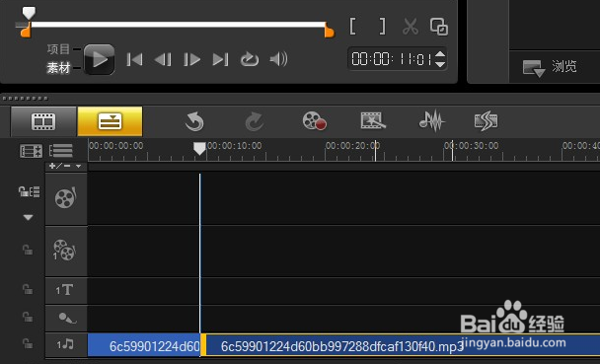600x364 pixels.
Task: Switch to Timeline View
Action: click(x=110, y=121)
